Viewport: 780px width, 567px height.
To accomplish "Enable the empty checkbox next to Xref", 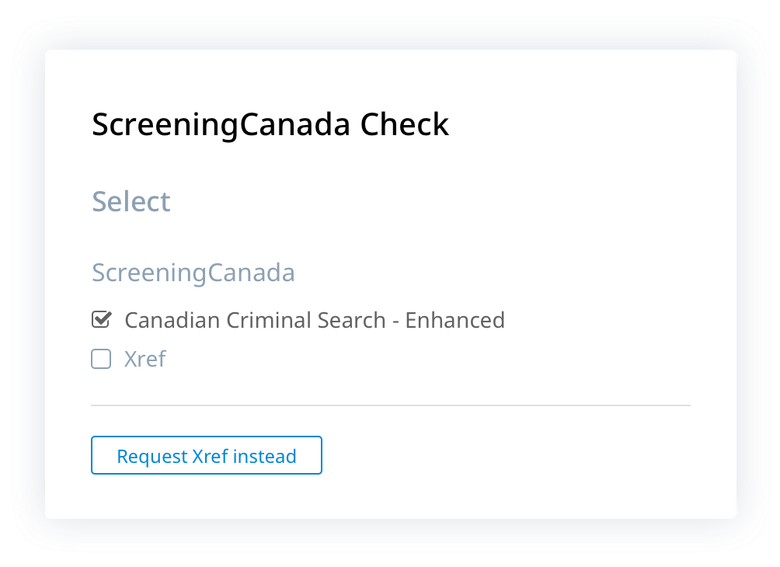I will [x=101, y=359].
